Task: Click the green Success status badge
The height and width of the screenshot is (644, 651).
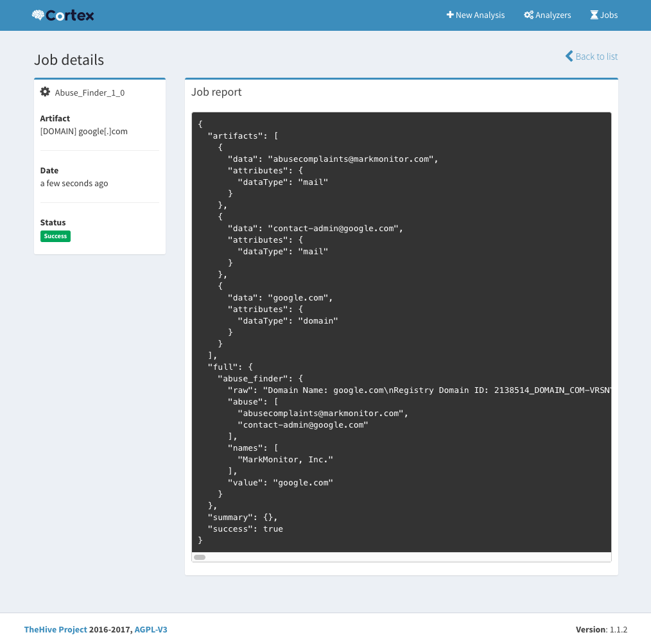Action: [55, 236]
